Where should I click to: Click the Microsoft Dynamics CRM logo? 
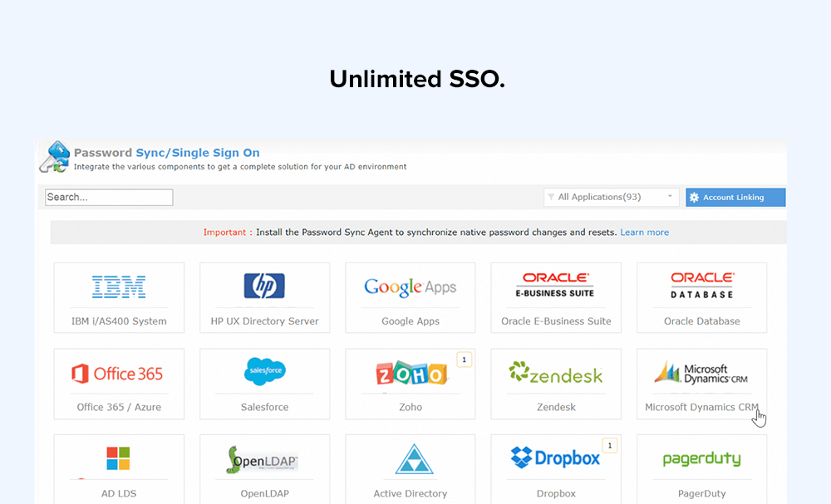click(701, 373)
